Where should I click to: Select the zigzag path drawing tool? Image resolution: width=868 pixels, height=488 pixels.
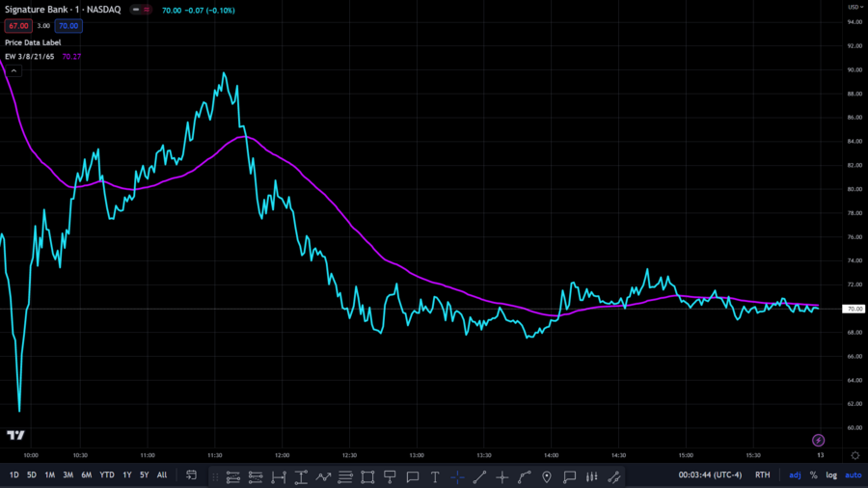[x=323, y=477]
